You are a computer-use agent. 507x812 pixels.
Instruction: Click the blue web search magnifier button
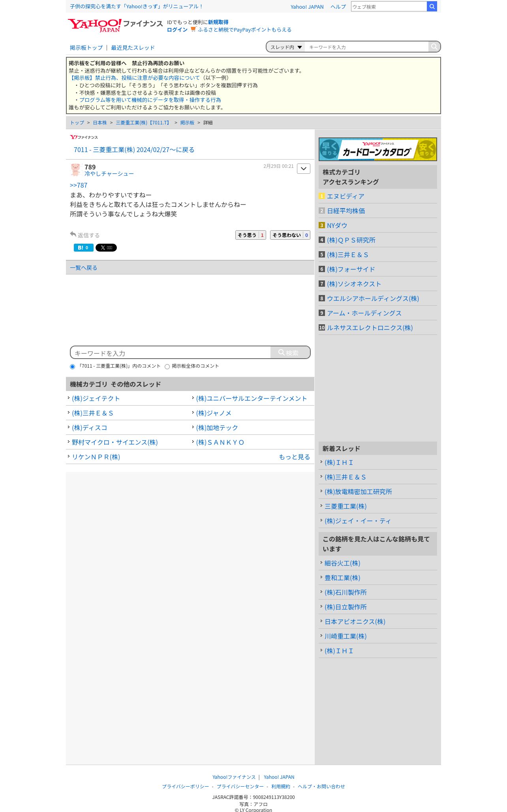[432, 6]
